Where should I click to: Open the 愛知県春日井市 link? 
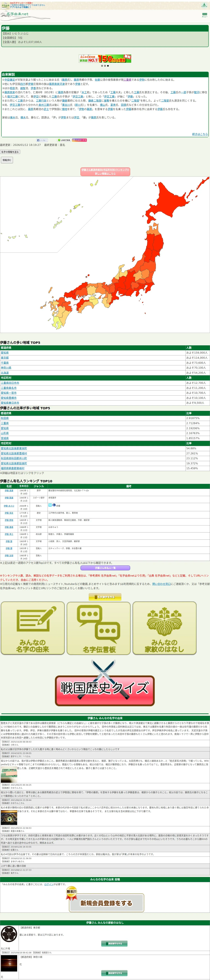(10, 403)
